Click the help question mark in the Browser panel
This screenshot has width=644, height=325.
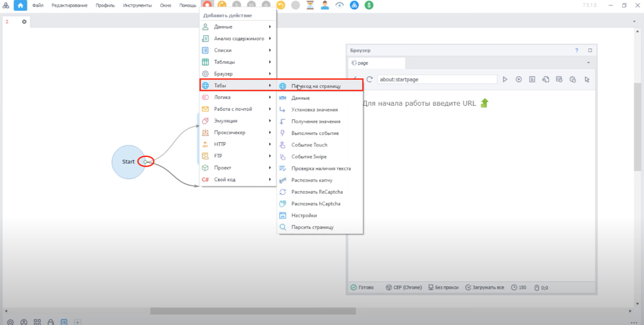pyautogui.click(x=577, y=50)
